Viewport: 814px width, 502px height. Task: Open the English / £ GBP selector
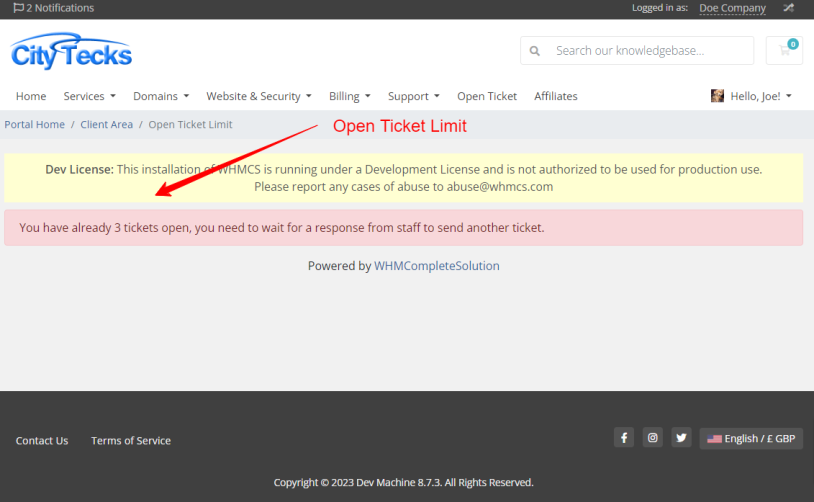(x=751, y=438)
